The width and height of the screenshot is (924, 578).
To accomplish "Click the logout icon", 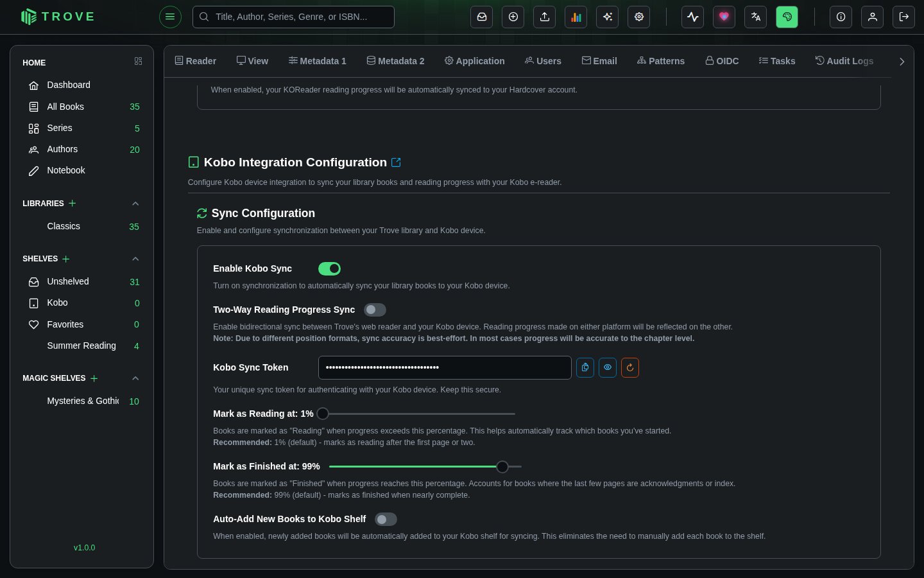I will (904, 17).
